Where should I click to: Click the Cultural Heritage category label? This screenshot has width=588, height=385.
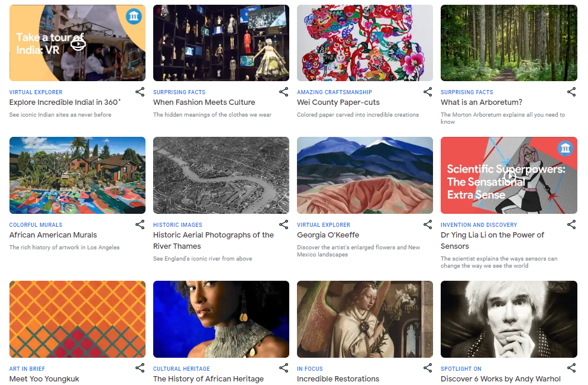(182, 368)
